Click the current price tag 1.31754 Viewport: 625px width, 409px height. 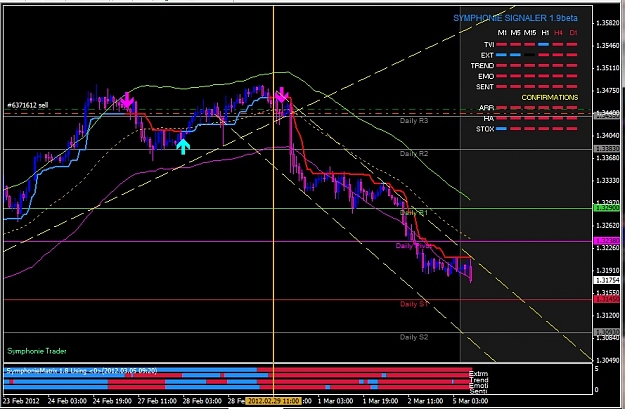click(x=607, y=280)
